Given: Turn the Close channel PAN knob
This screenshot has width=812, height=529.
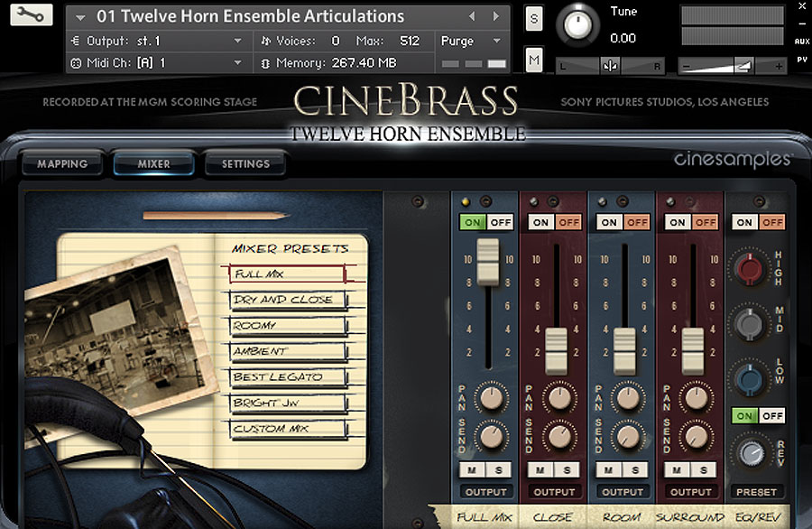Looking at the screenshot, I should [559, 397].
